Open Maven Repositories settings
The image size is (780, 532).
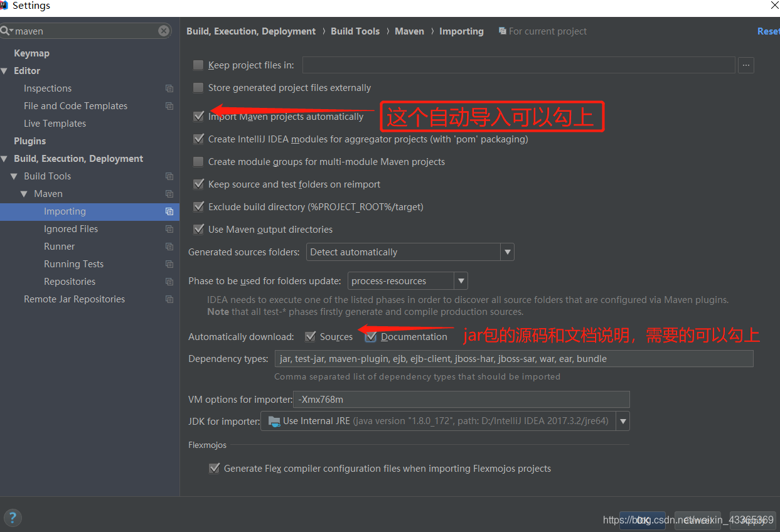point(70,282)
